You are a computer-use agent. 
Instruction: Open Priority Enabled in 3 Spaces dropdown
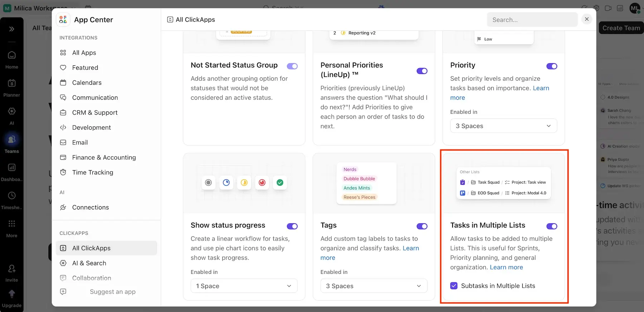(503, 126)
